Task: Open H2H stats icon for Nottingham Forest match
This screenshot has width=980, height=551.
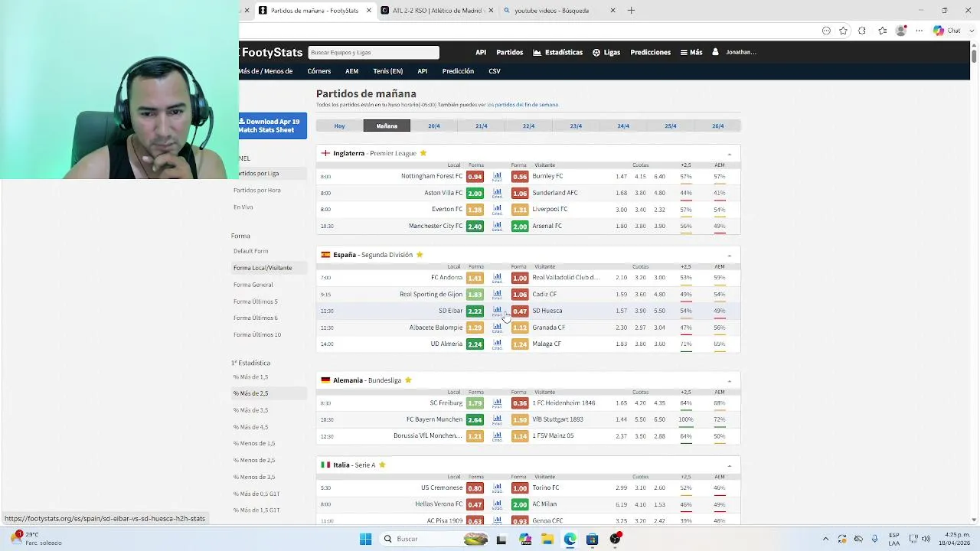Action: 497,176
